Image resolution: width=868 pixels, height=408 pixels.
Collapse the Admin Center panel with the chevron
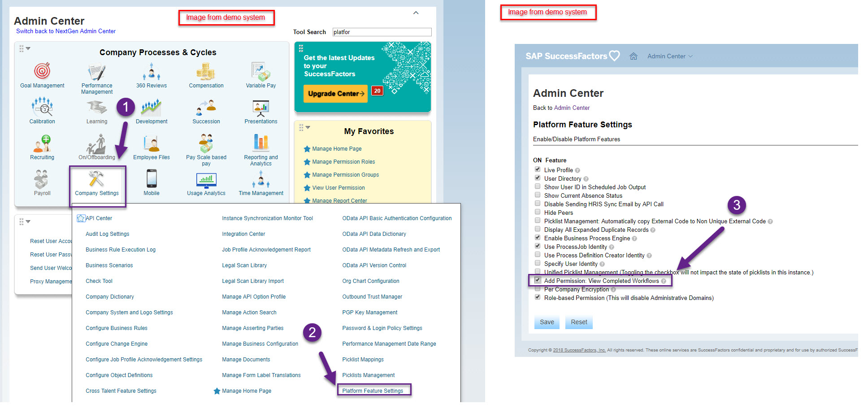(416, 13)
